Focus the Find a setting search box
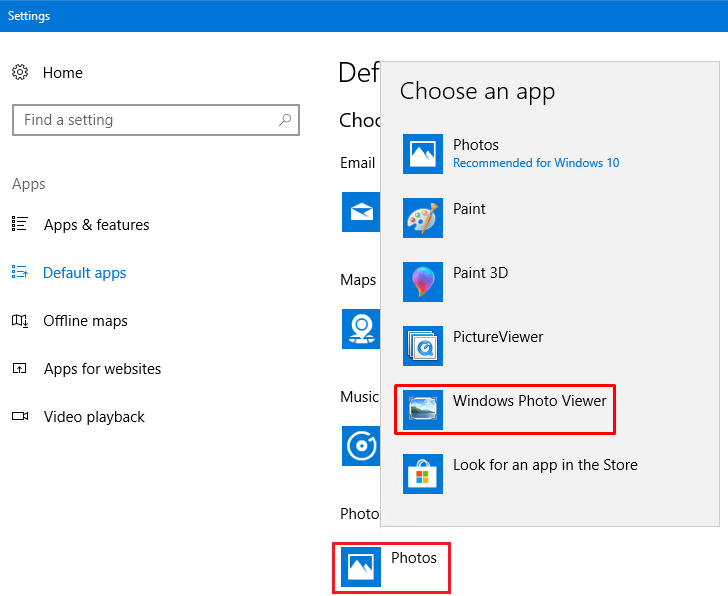Viewport: 728px width, 596px height. [x=156, y=120]
